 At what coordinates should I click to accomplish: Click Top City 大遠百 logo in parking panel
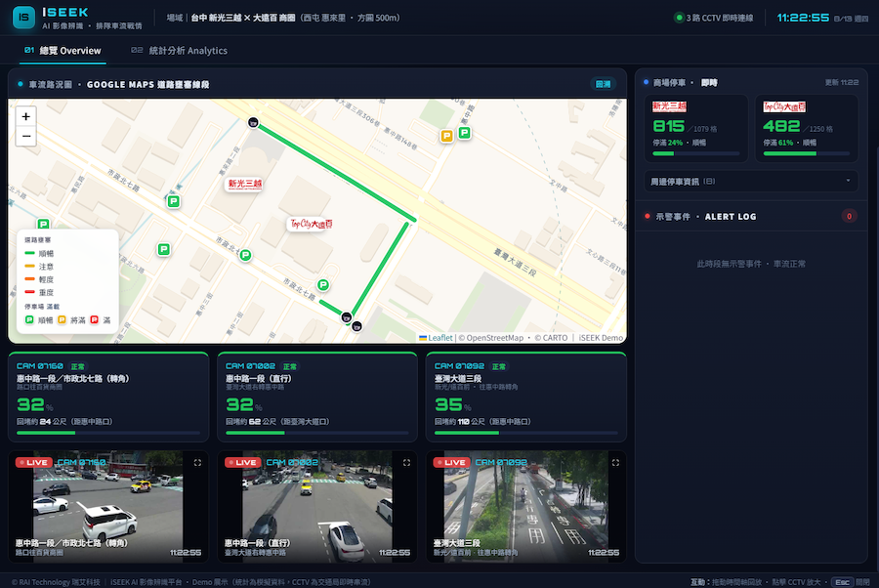pos(784,106)
